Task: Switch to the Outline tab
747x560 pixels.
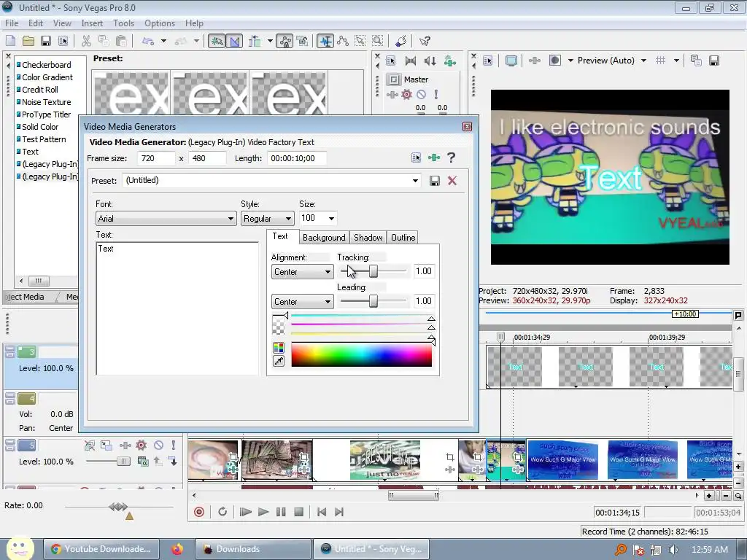Action: tap(403, 238)
